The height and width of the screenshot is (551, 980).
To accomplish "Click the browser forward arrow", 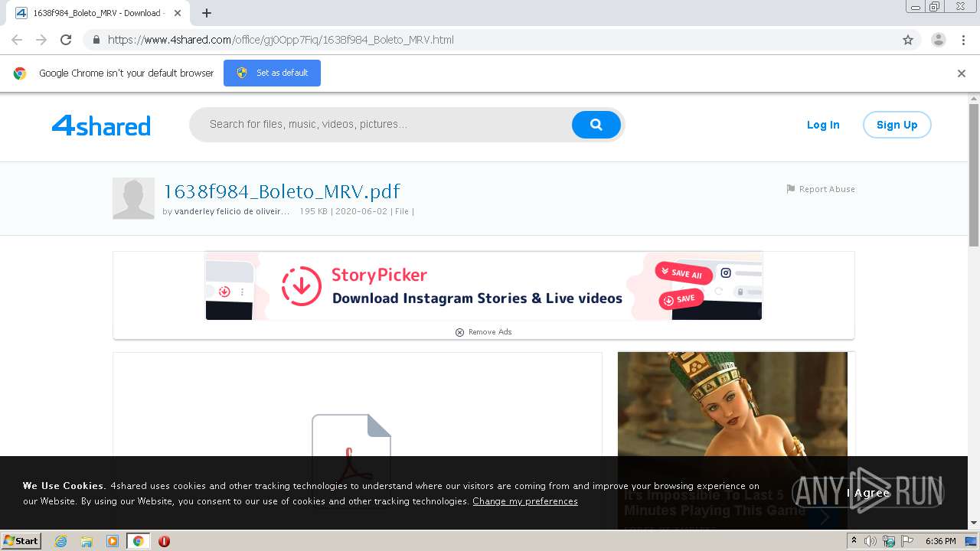I will point(41,40).
